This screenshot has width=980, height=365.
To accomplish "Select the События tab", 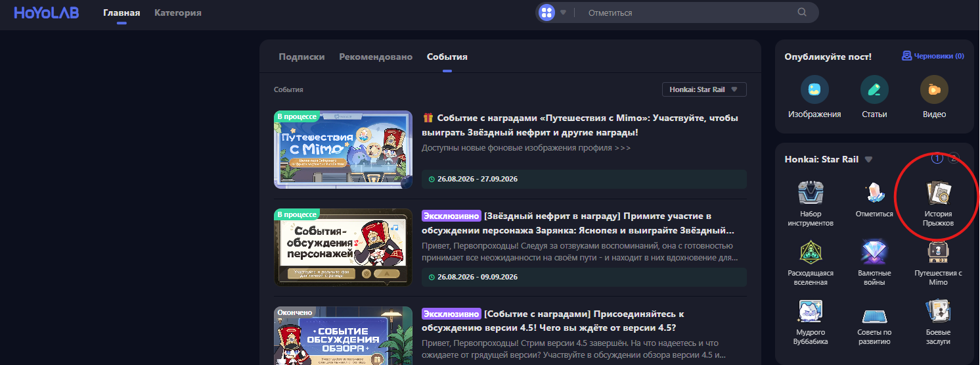I will click(x=447, y=57).
